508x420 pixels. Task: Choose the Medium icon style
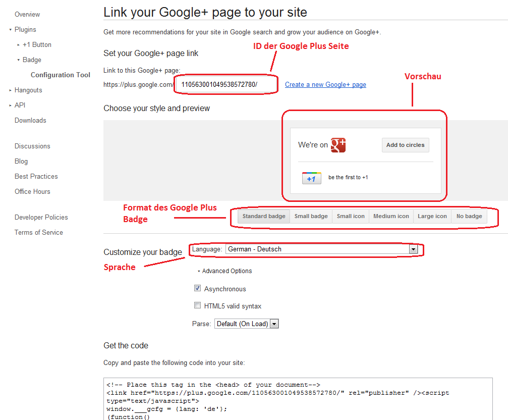click(x=391, y=216)
